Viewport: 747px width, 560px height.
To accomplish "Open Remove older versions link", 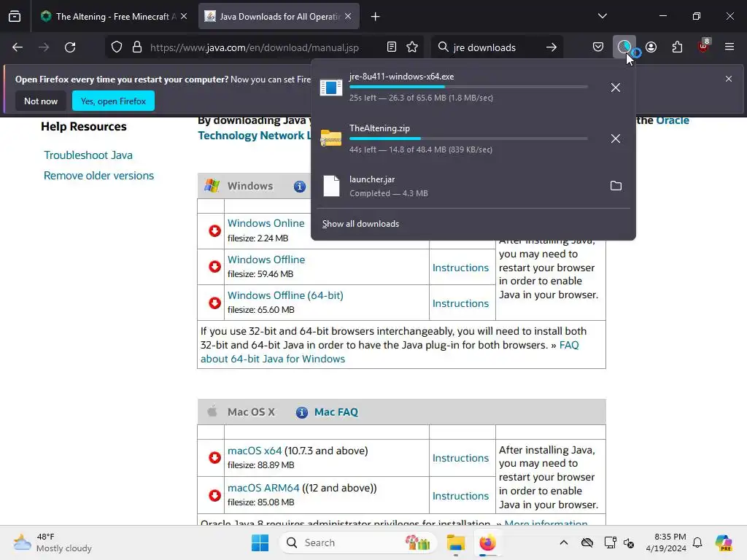I will pyautogui.click(x=99, y=176).
